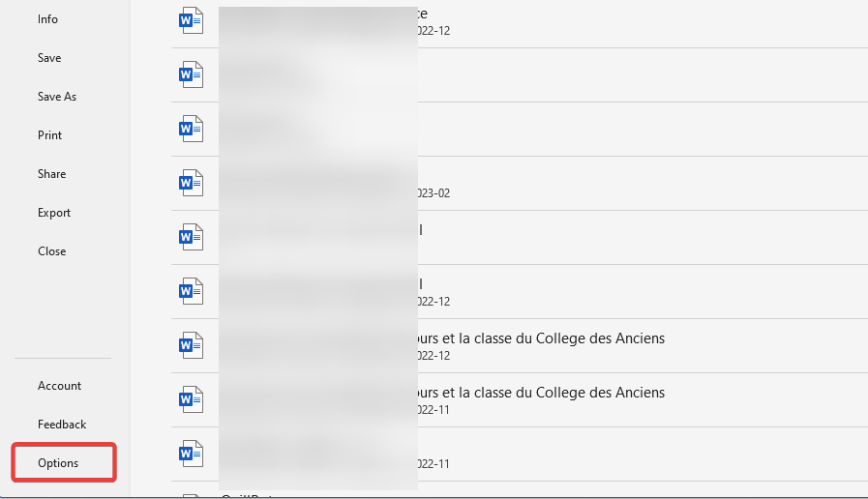The image size is (868, 499).
Task: Click Word icon beside 2022-11 College des Anciens document
Action: [191, 399]
